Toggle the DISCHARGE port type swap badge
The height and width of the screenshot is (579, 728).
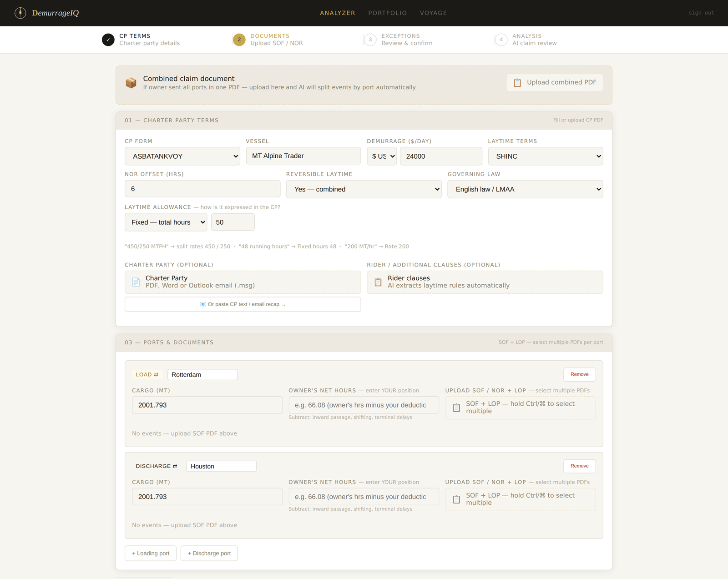coord(157,466)
